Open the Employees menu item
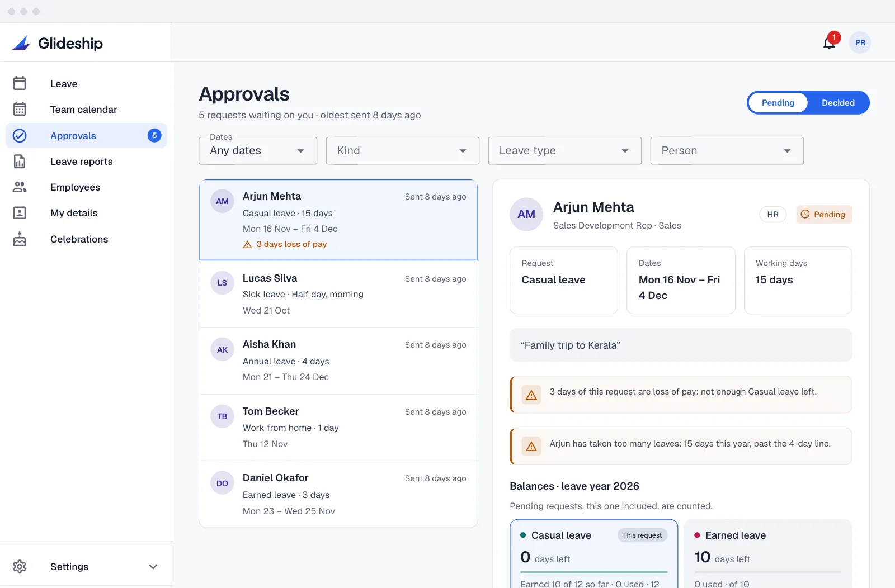Screen dimensions: 895x588 pos(86,187)
